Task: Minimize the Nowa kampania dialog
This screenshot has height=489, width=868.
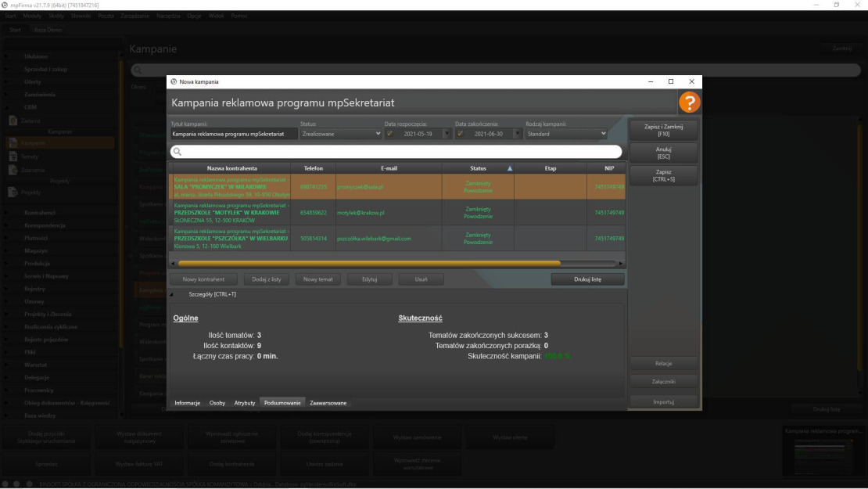Action: [x=651, y=81]
